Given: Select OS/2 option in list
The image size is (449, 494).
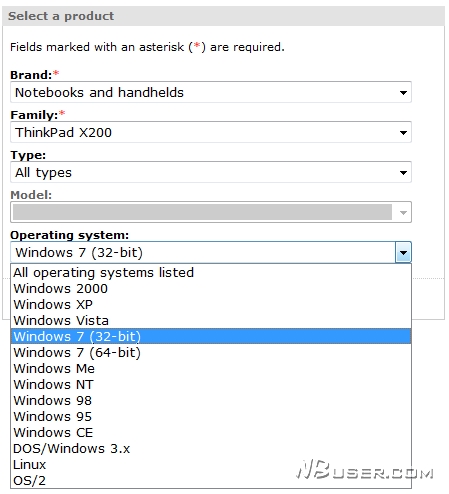Looking at the screenshot, I should (x=211, y=480).
